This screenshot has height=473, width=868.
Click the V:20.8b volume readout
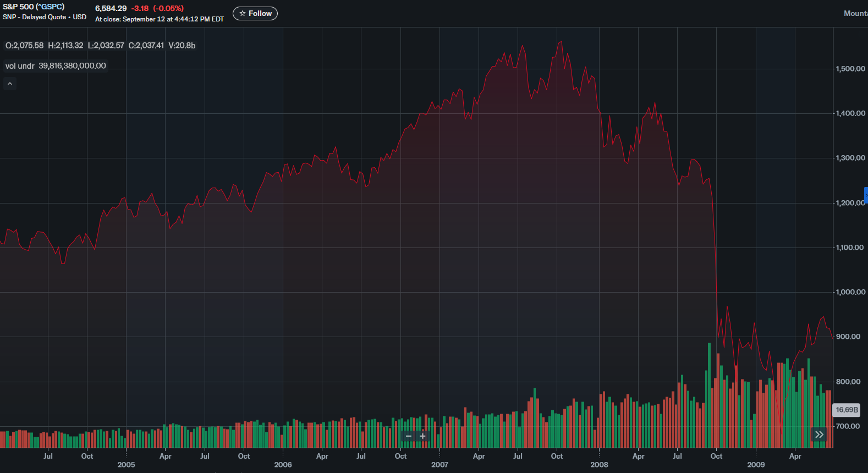click(182, 46)
